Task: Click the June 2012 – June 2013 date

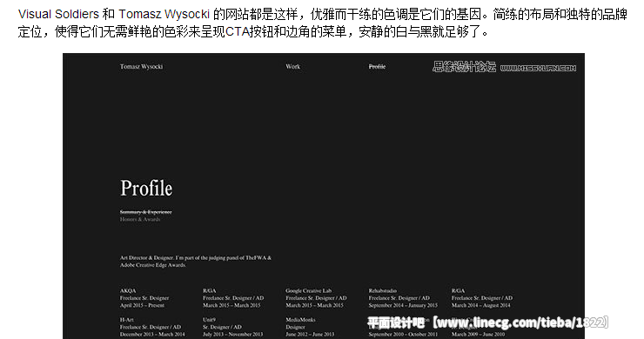Action: (310, 335)
